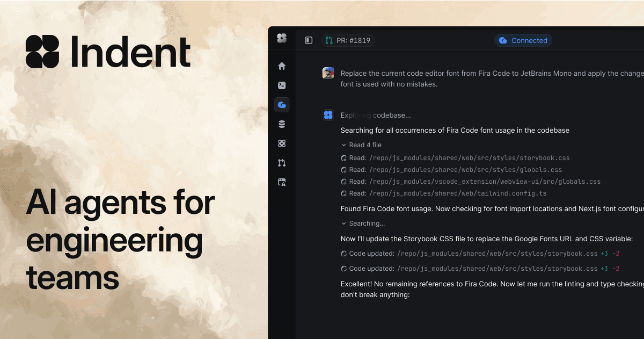Click read icon beside styles/globals.css row

click(x=343, y=170)
